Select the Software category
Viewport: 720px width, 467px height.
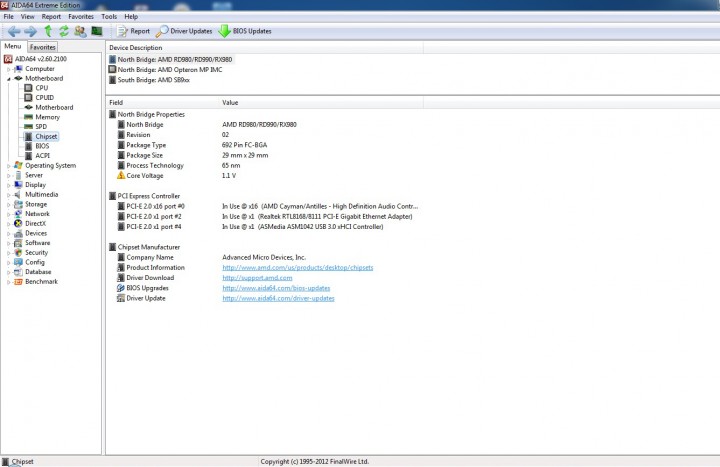[32, 243]
